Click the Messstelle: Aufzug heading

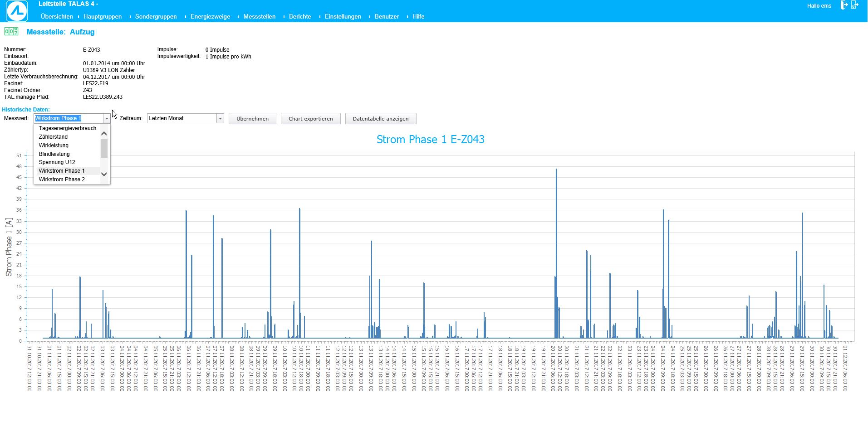60,32
